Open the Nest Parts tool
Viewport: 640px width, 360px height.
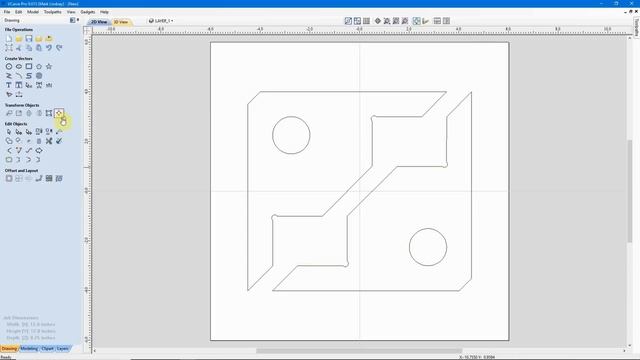point(59,178)
